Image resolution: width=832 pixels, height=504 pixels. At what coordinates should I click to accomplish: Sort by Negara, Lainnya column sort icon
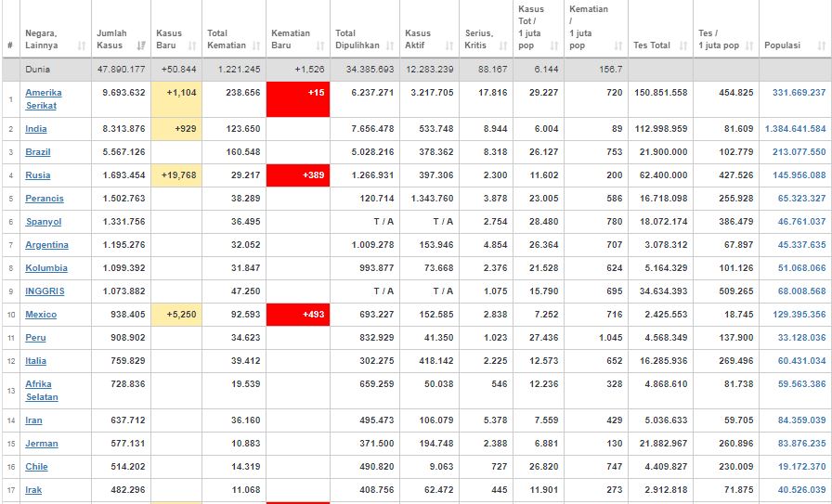(82, 45)
